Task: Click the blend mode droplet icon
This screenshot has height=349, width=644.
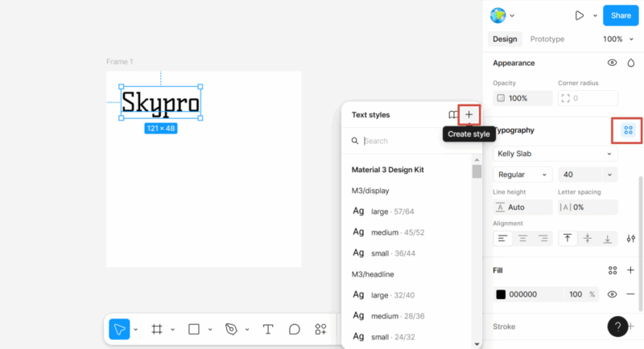Action: (630, 63)
